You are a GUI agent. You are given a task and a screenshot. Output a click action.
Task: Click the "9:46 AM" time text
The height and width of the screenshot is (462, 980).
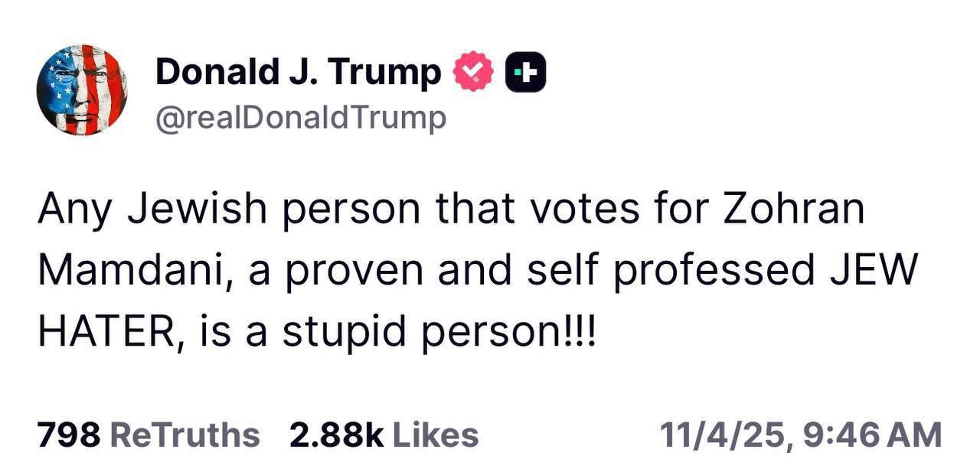[873, 434]
